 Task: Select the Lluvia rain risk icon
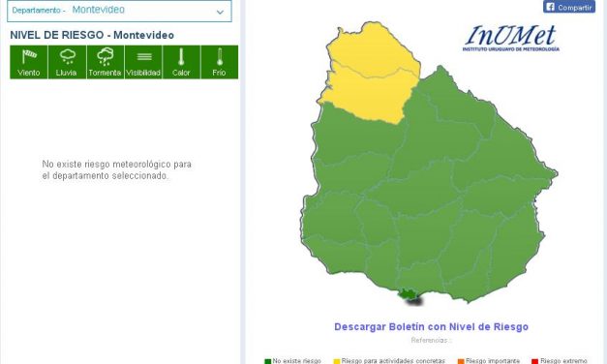[67, 62]
